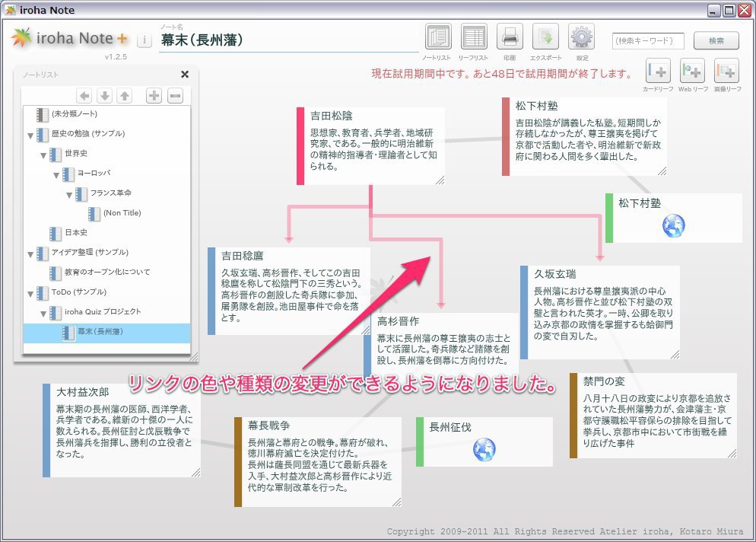Click the 印刷 print icon
The image size is (756, 542).
(509, 35)
